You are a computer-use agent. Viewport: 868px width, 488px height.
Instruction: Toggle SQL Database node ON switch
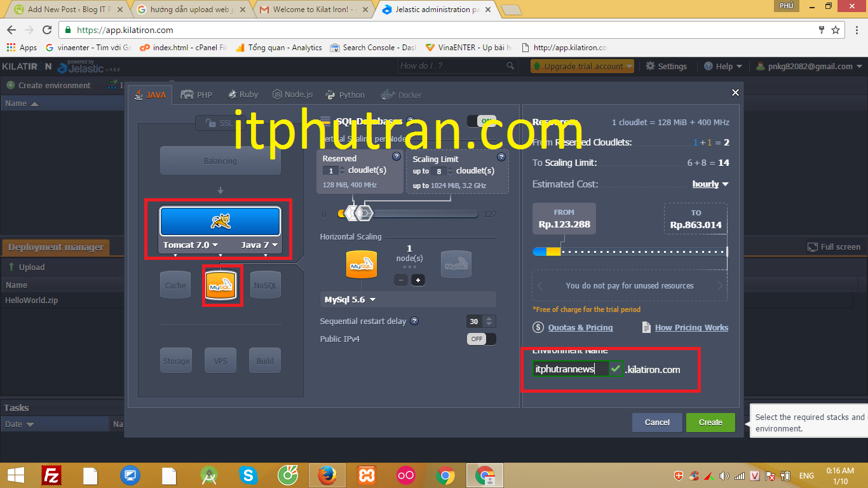481,121
